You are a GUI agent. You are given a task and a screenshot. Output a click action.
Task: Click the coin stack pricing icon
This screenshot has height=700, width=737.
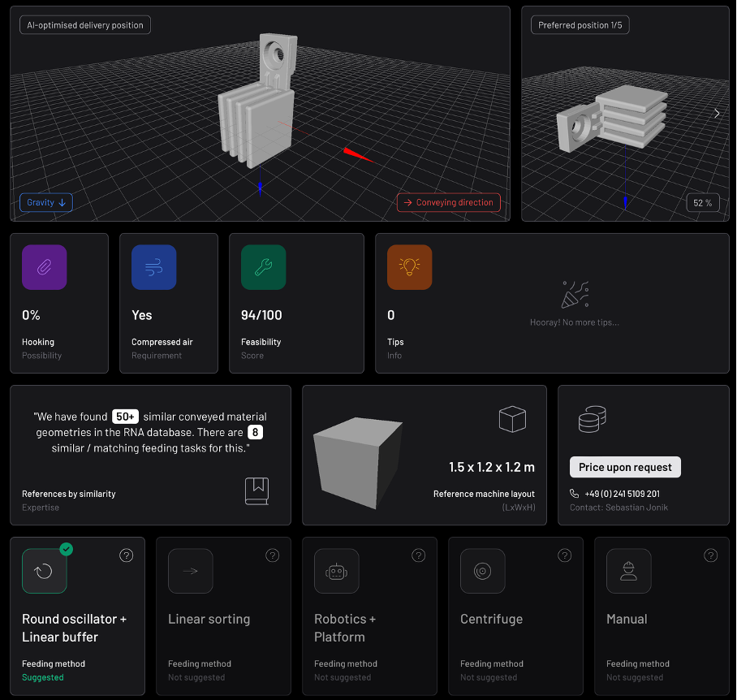pos(592,419)
